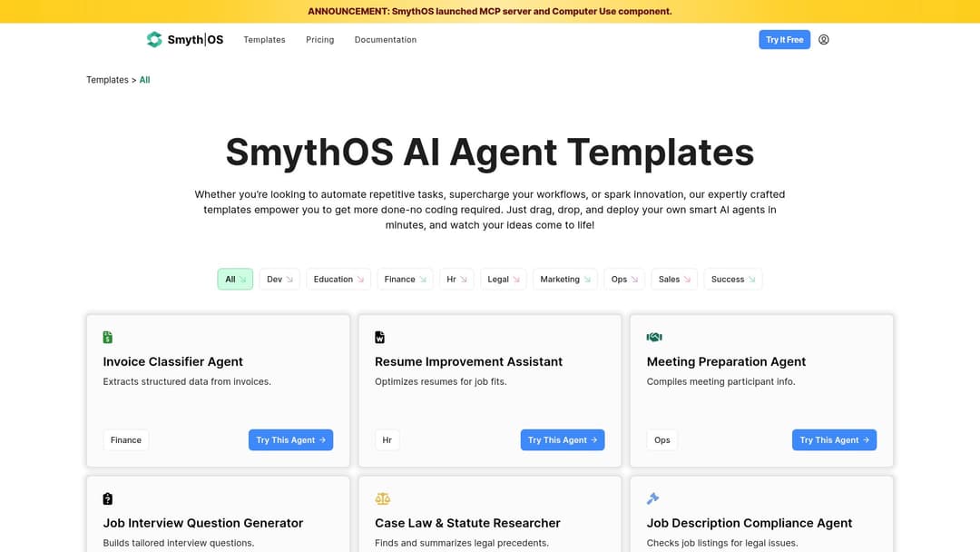
Task: Click the Try It Free button
Action: [x=784, y=39]
